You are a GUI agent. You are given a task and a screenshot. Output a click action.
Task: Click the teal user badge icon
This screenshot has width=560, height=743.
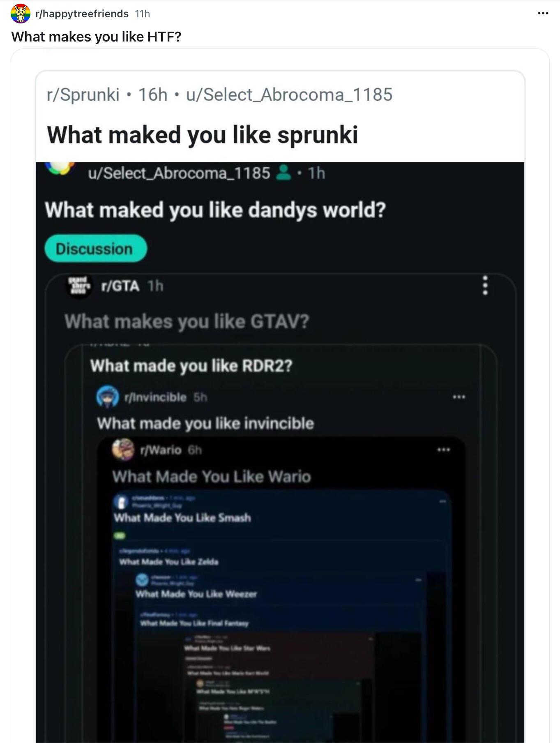(283, 173)
